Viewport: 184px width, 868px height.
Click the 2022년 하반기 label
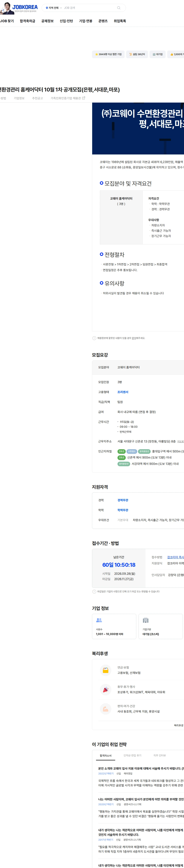click(x=106, y=774)
